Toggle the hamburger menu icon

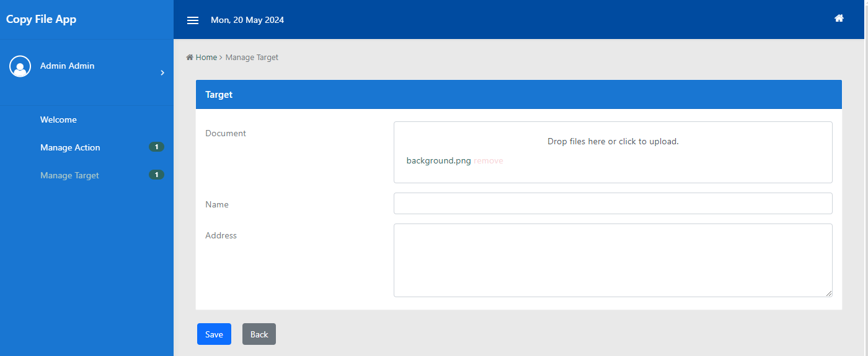click(193, 20)
